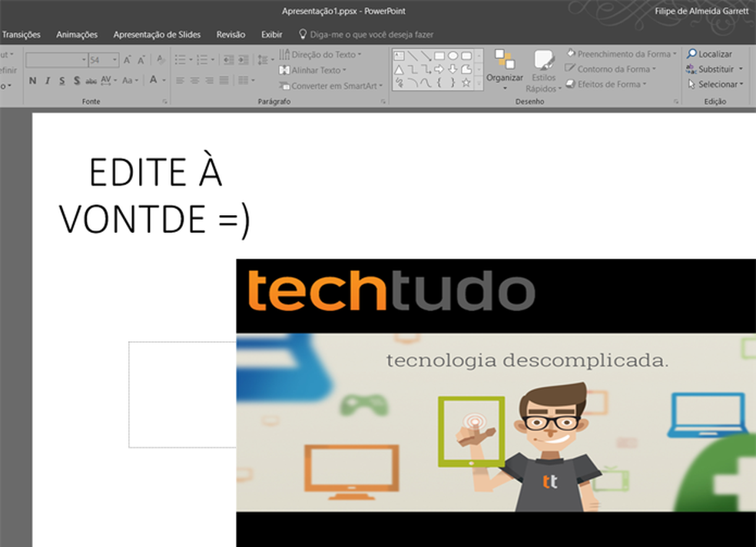Select the elbow connector shape

[x=413, y=69]
